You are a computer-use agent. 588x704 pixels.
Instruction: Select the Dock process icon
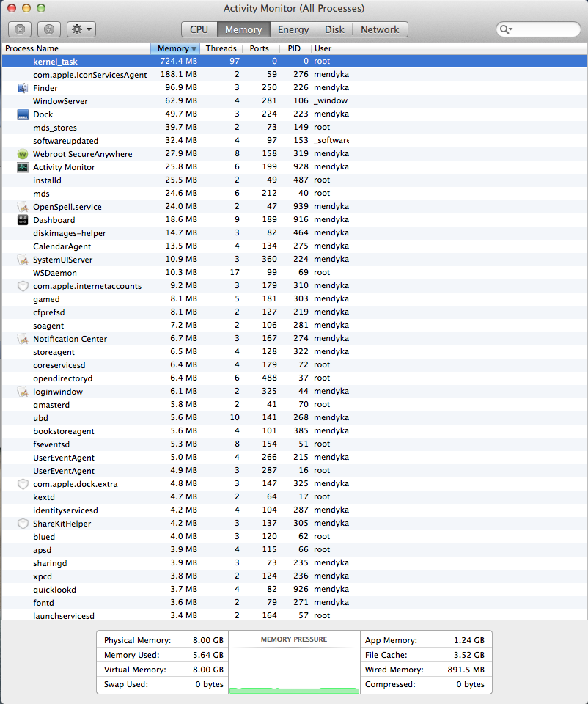(x=23, y=114)
